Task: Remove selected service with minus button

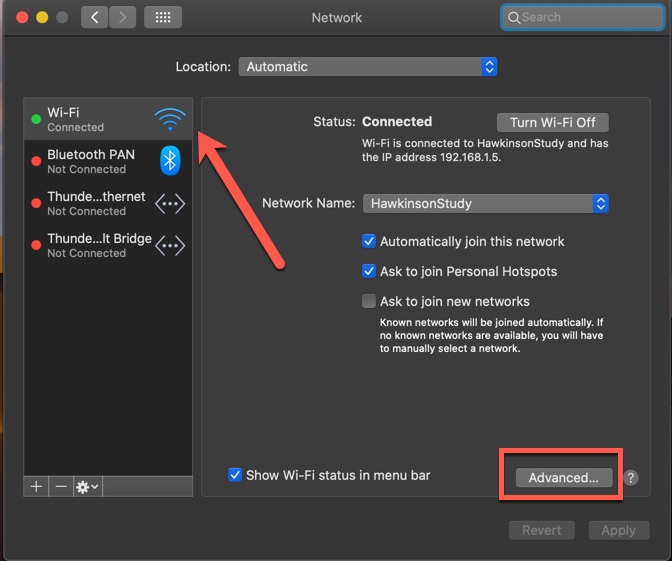Action: click(x=61, y=486)
